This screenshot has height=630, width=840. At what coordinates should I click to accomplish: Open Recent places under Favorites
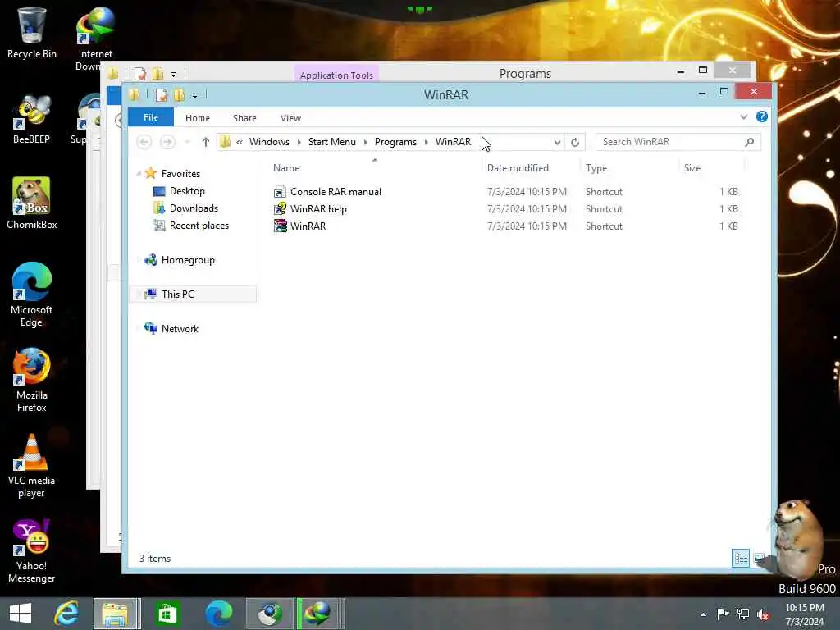click(x=199, y=226)
